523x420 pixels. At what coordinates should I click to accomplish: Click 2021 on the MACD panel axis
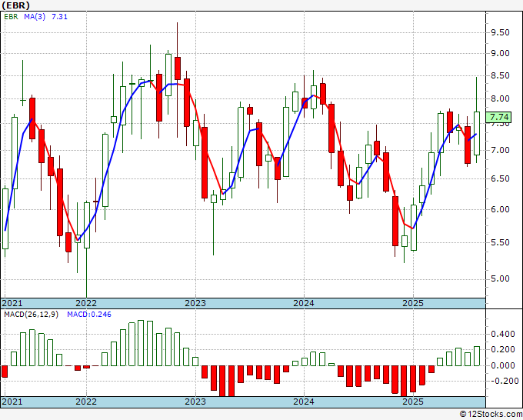click(x=12, y=402)
